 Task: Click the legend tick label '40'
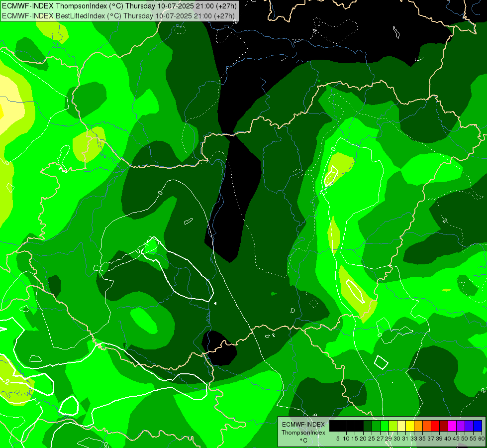coord(448,439)
